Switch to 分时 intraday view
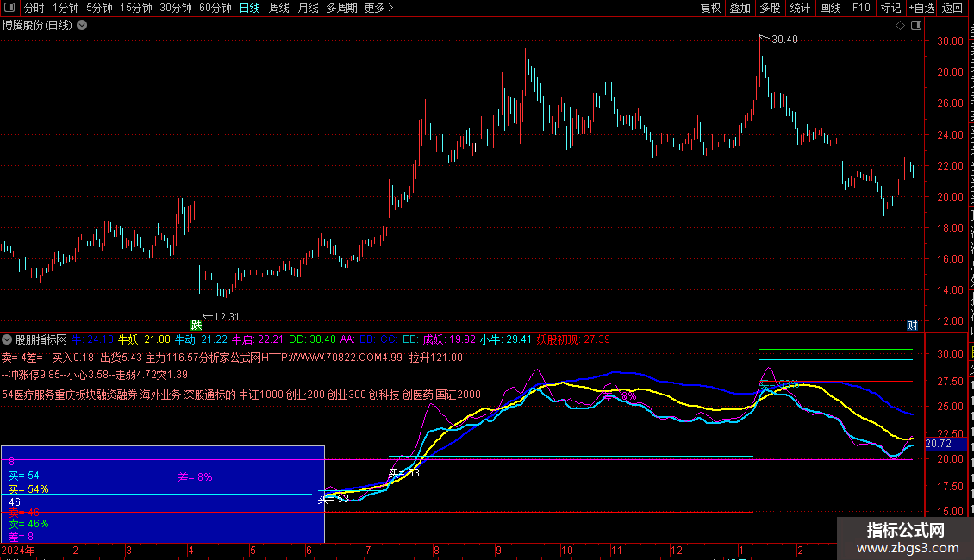The image size is (974, 560). pyautogui.click(x=34, y=8)
